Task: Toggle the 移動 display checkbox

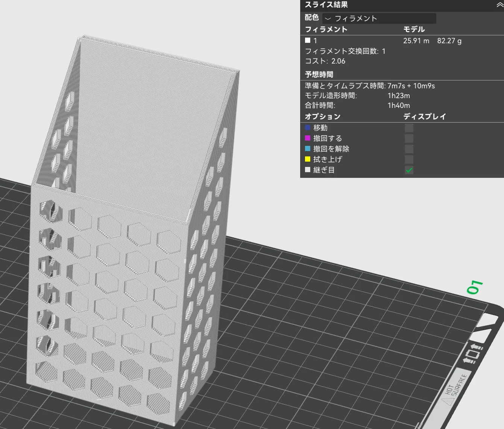Action: pyautogui.click(x=409, y=128)
